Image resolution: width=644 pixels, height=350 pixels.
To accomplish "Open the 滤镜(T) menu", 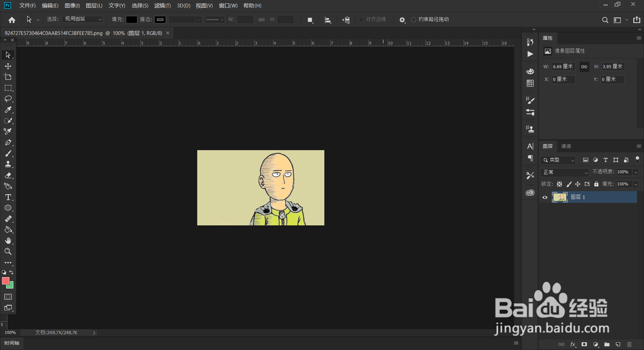I will point(162,6).
